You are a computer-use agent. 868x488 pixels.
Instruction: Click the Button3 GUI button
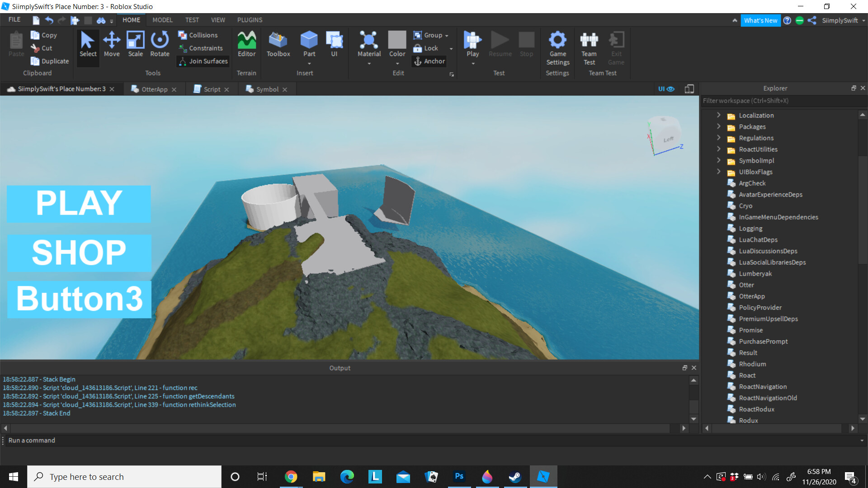[79, 299]
